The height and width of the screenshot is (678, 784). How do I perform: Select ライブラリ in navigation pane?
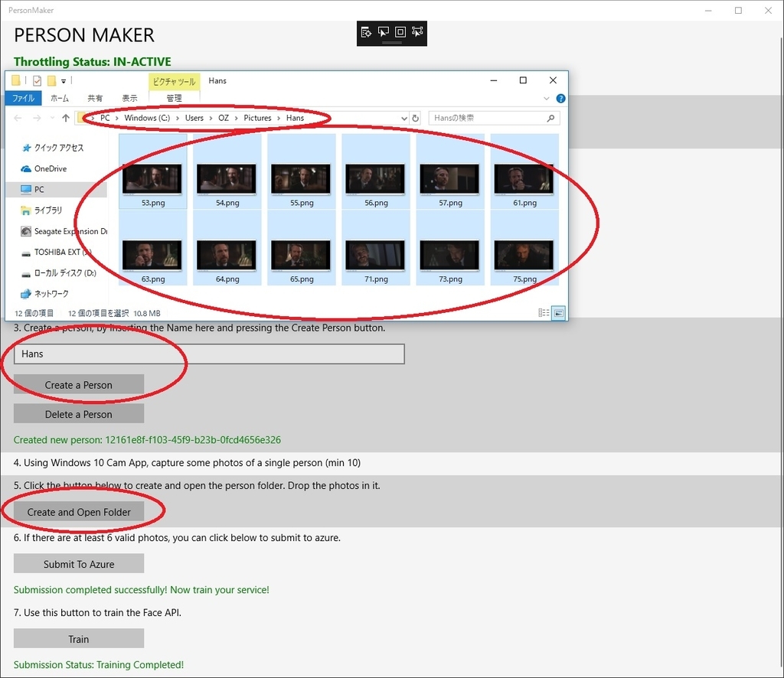[x=48, y=210]
